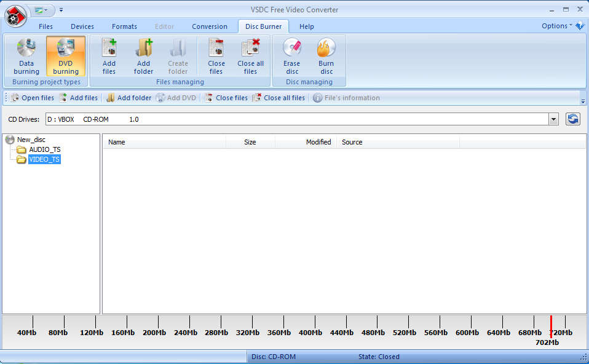Click the 702Mb red capacity marker
The width and height of the screenshot is (589, 364).
coord(551,325)
